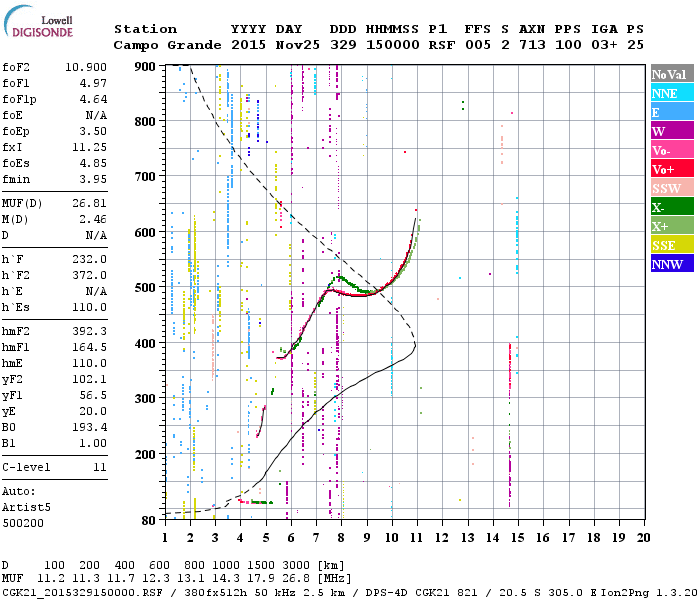Click the foE N/A value

tap(96, 115)
